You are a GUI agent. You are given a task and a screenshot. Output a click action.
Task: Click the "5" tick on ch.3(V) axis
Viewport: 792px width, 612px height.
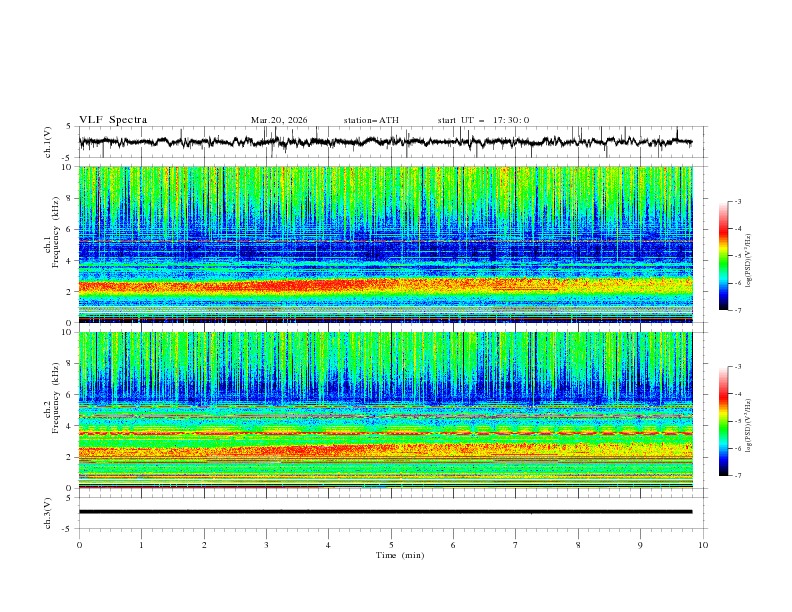(69, 498)
